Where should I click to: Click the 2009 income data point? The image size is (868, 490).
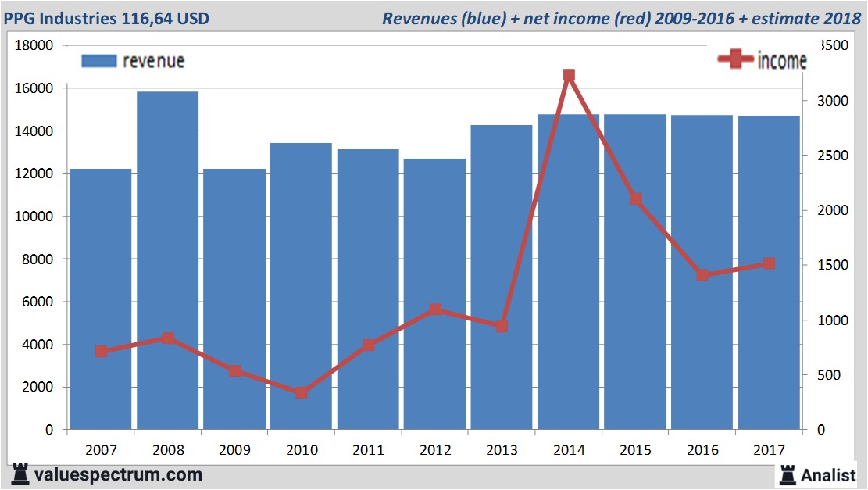[235, 370]
